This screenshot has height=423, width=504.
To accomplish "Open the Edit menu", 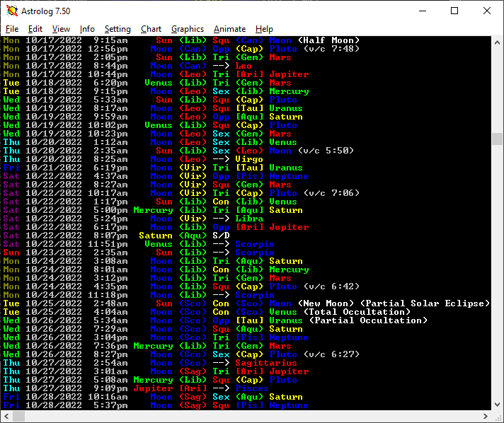I will [35, 29].
